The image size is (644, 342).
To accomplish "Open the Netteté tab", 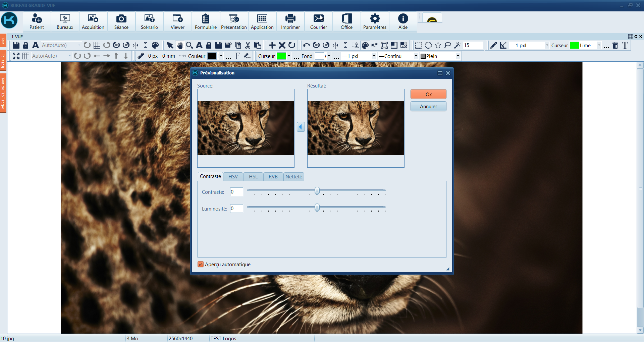I will [x=293, y=177].
